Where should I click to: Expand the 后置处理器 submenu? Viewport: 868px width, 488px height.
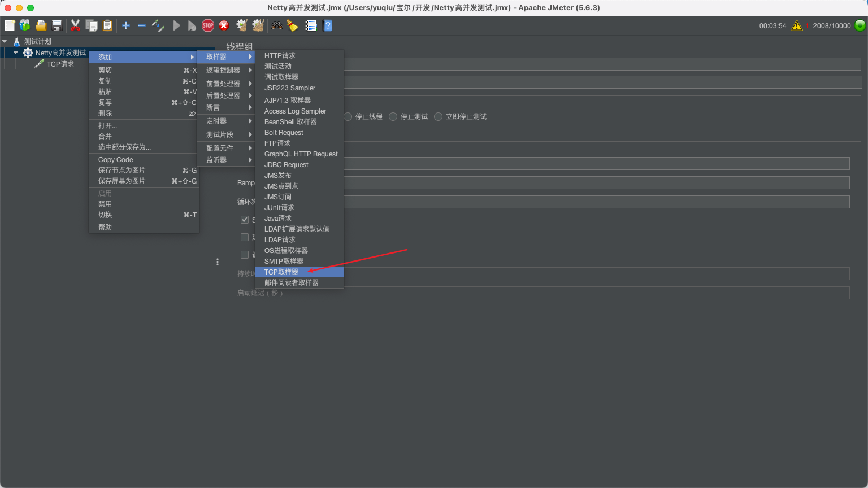click(x=226, y=95)
